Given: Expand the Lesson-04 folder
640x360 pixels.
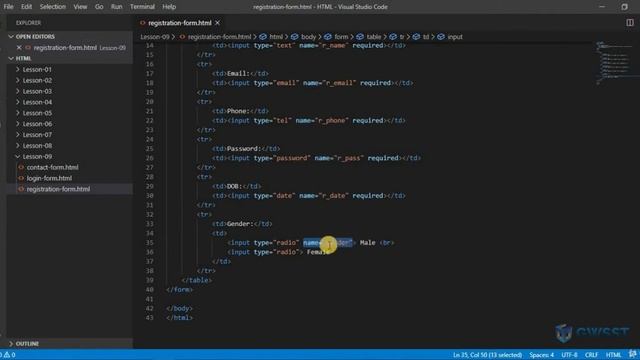Looking at the screenshot, I should coord(37,102).
